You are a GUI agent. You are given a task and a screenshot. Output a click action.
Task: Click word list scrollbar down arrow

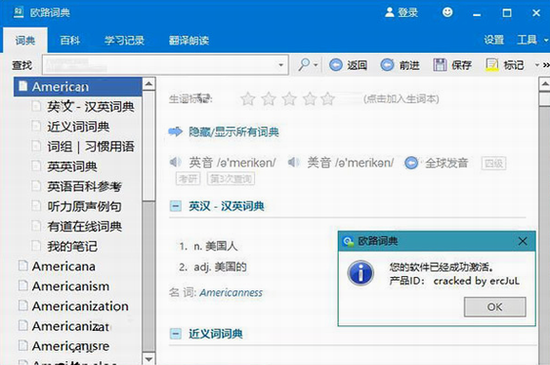[x=149, y=359]
